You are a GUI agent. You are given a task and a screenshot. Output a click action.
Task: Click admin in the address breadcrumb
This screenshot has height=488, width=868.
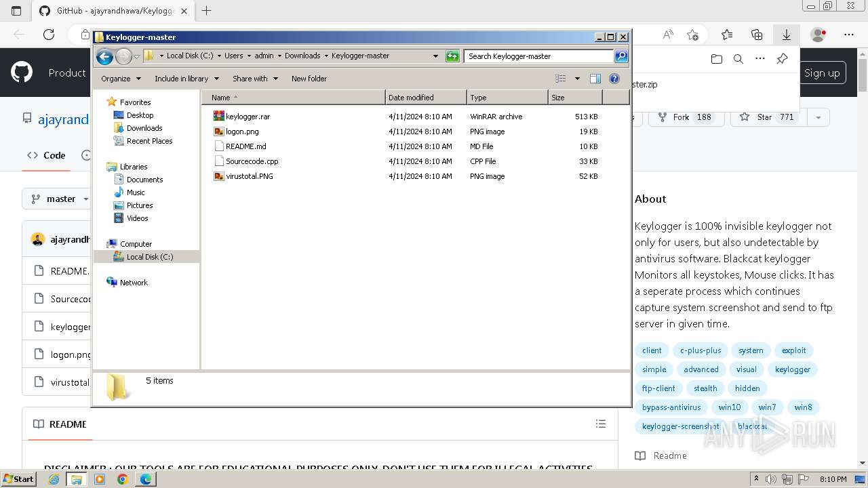point(264,56)
